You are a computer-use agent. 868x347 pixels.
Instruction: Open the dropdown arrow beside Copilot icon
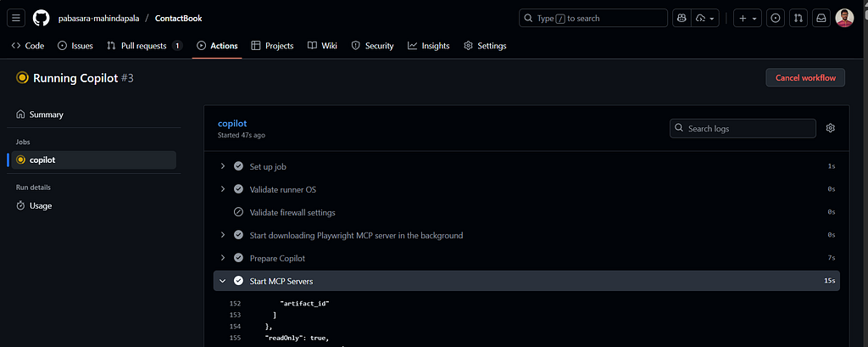point(705,18)
